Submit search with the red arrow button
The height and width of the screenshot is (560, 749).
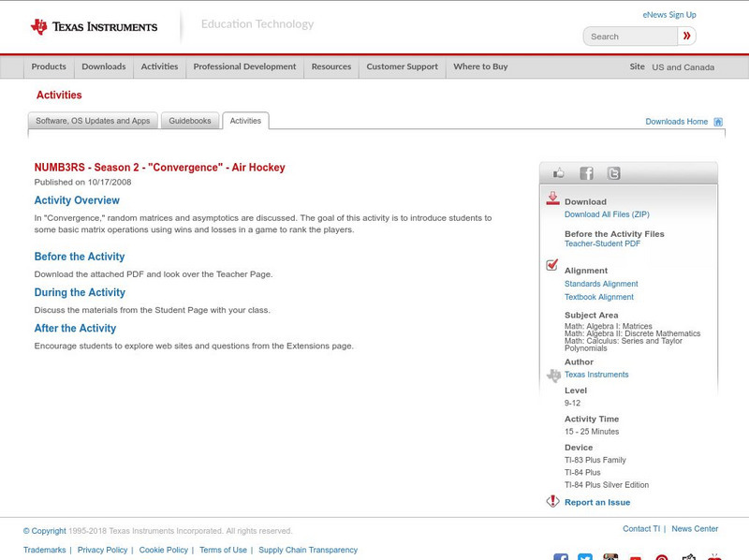tap(686, 36)
